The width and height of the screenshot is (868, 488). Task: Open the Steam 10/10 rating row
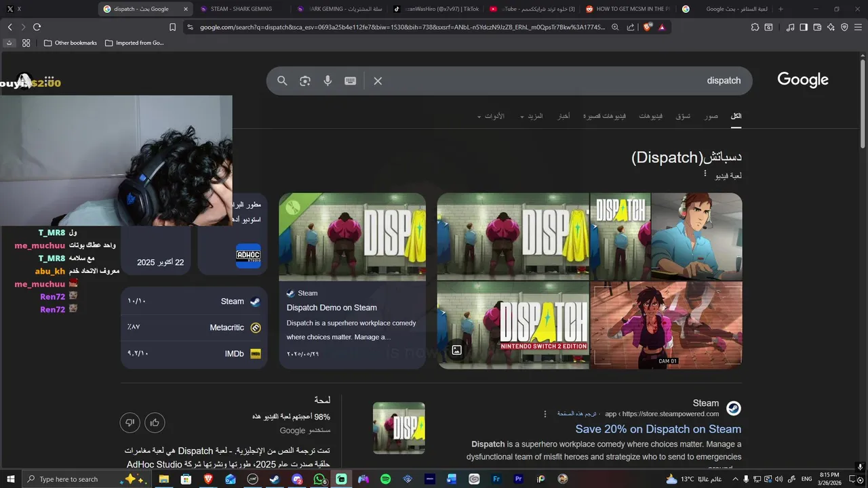coord(194,301)
